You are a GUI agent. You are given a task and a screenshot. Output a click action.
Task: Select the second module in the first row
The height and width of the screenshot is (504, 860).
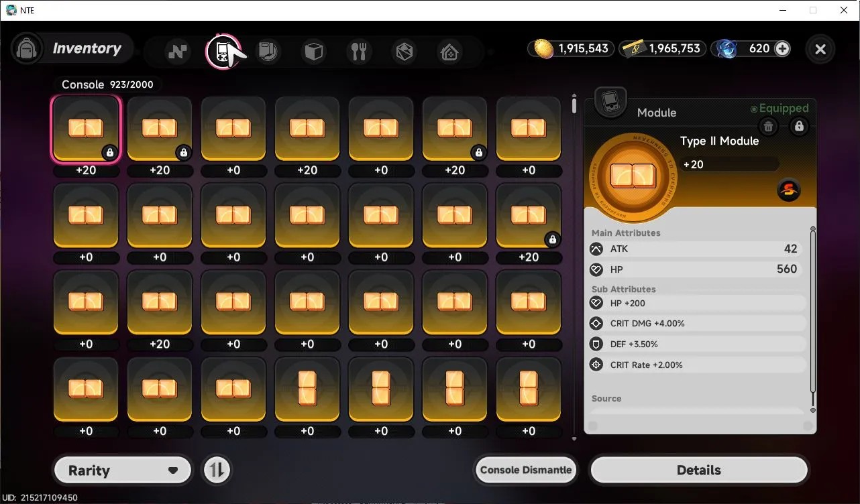coord(160,129)
